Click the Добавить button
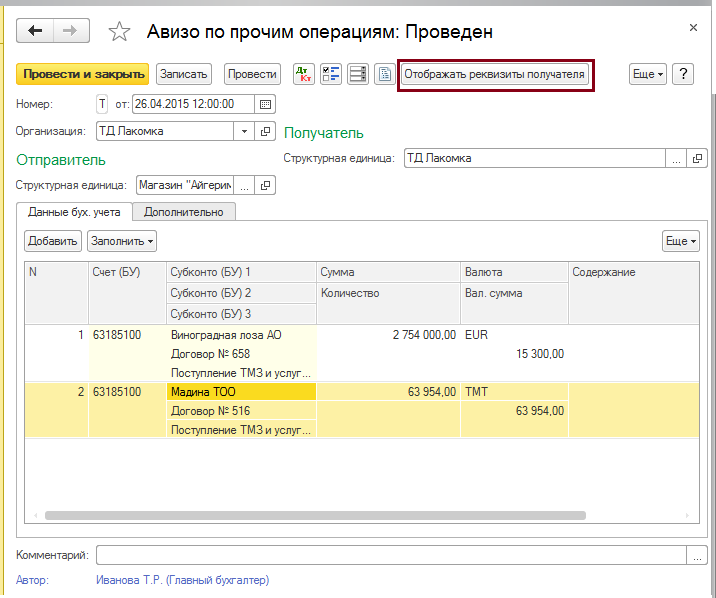716x598 pixels. pyautogui.click(x=53, y=241)
